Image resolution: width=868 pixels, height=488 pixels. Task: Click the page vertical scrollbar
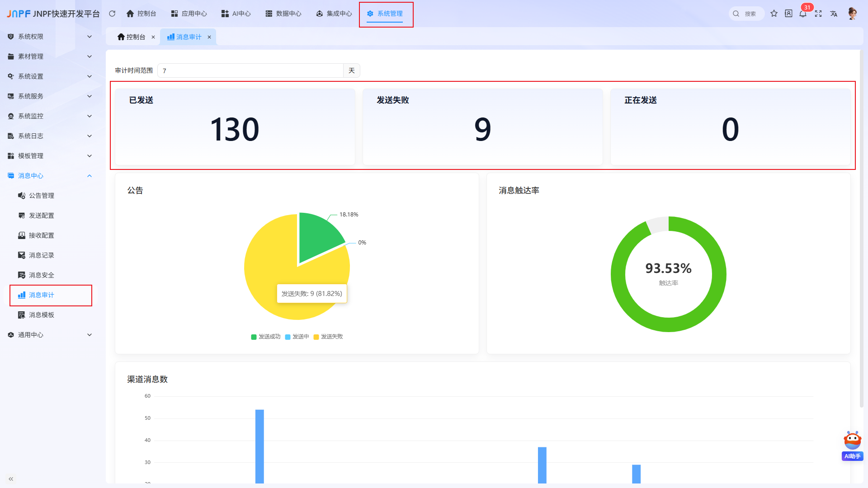pos(862,228)
